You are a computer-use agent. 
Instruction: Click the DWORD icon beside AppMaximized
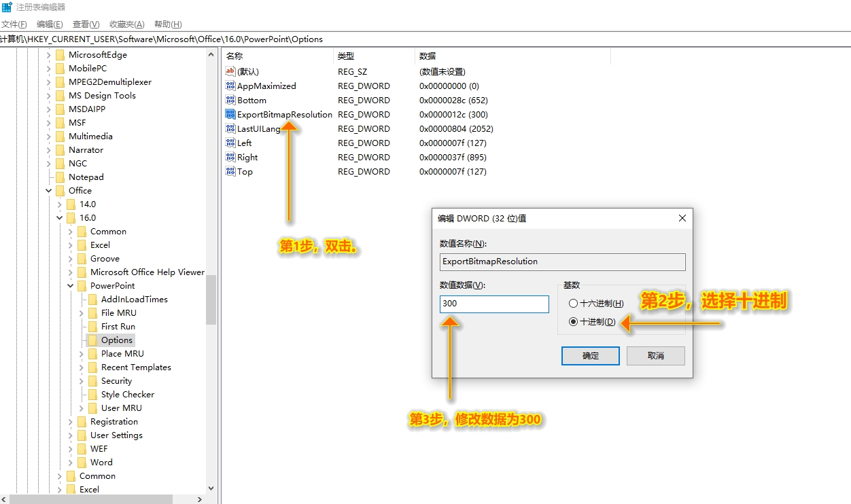[x=230, y=86]
